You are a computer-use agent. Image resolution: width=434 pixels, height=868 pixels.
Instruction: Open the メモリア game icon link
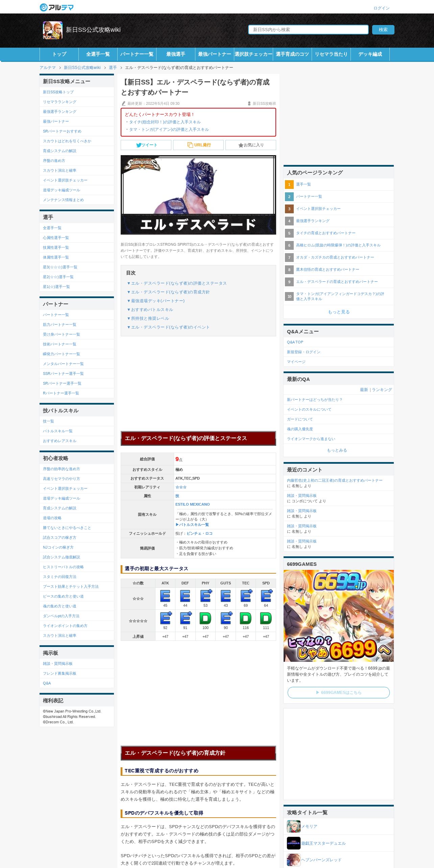click(x=293, y=826)
